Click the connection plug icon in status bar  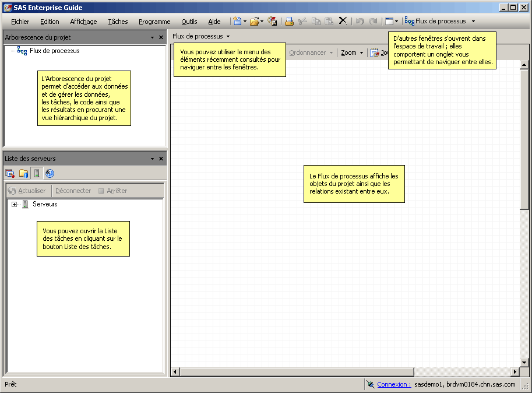click(371, 384)
